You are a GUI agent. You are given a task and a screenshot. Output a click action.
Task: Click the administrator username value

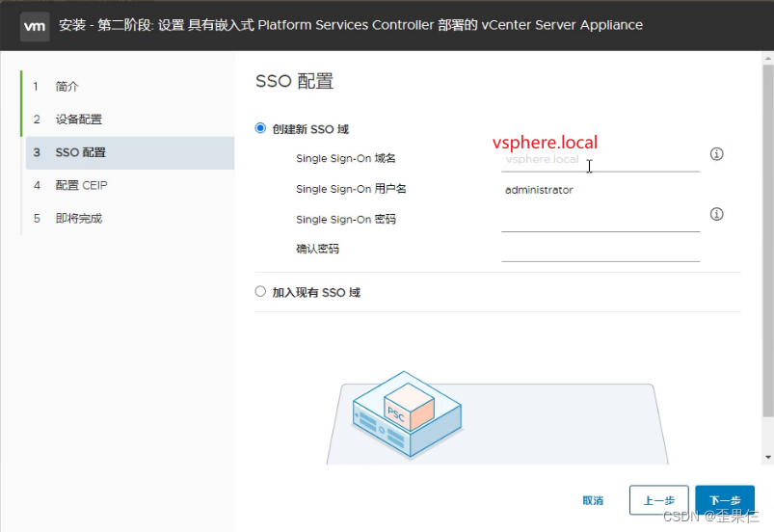(539, 190)
